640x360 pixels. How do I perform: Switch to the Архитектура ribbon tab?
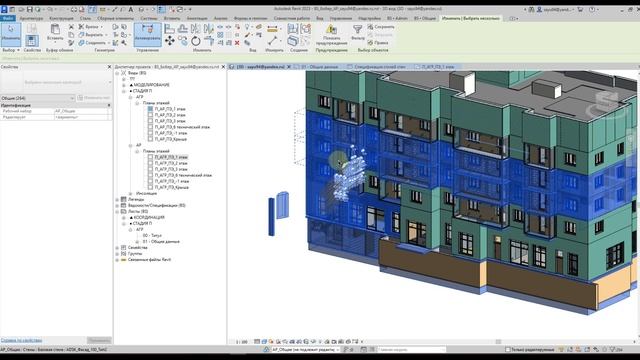click(31, 18)
